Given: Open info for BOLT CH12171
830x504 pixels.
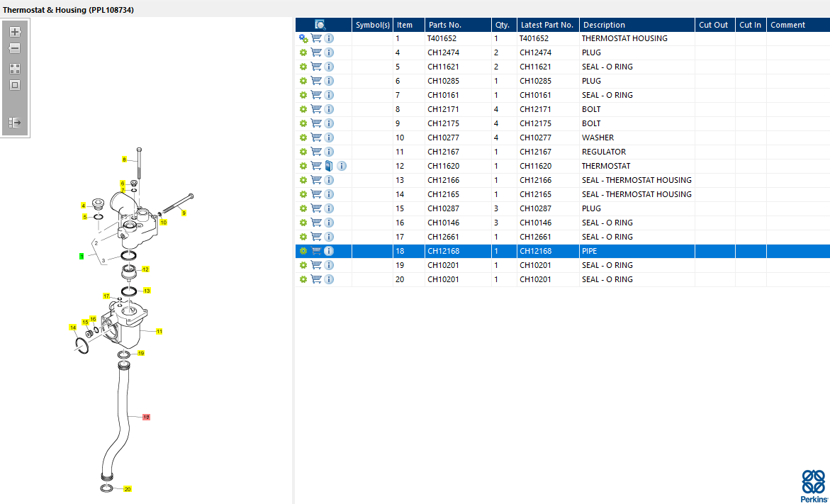Looking at the screenshot, I should [x=329, y=109].
